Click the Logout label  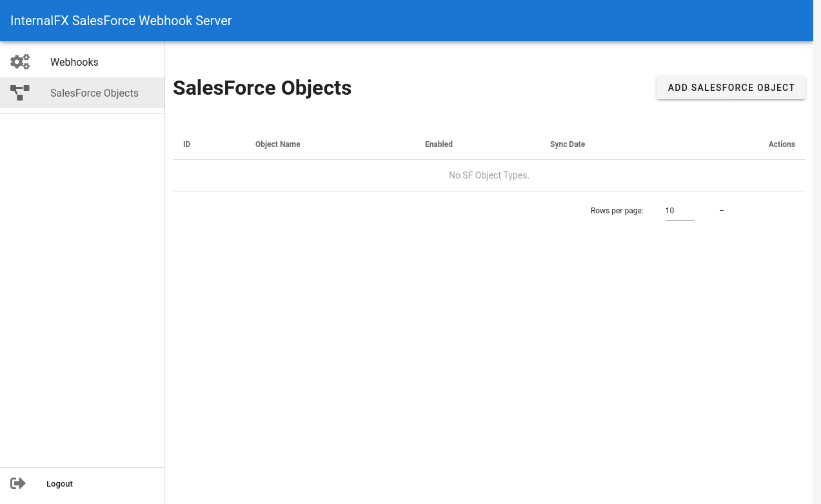tap(59, 484)
